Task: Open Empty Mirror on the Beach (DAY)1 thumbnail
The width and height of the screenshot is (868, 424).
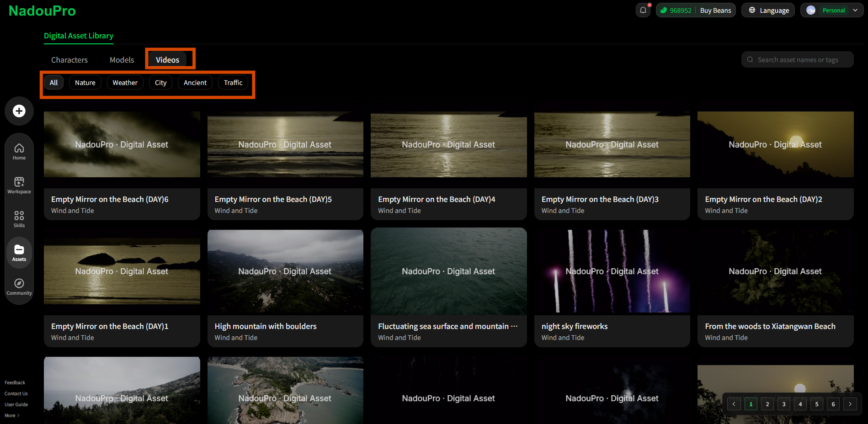Action: [x=122, y=271]
